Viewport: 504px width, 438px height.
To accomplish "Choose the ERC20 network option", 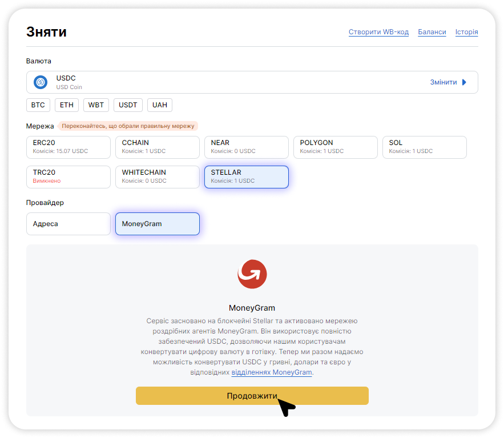I will pos(68,147).
